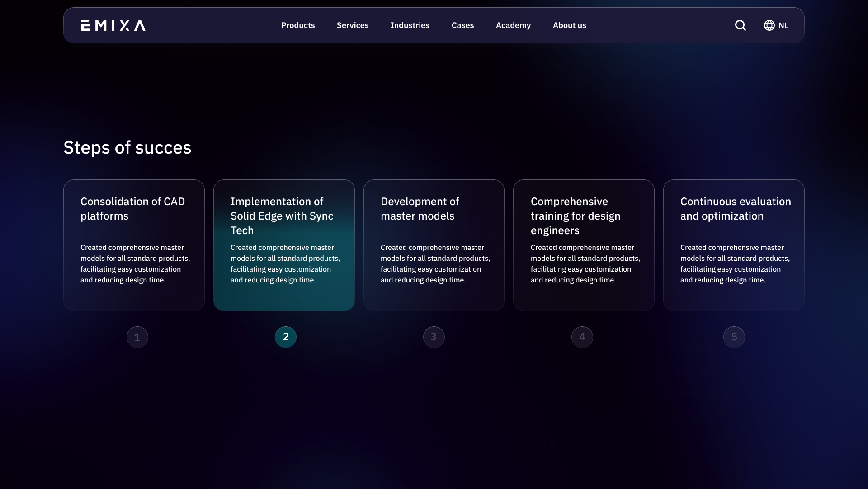Jump to step 3 on timeline
This screenshot has height=489, width=868.
(434, 337)
